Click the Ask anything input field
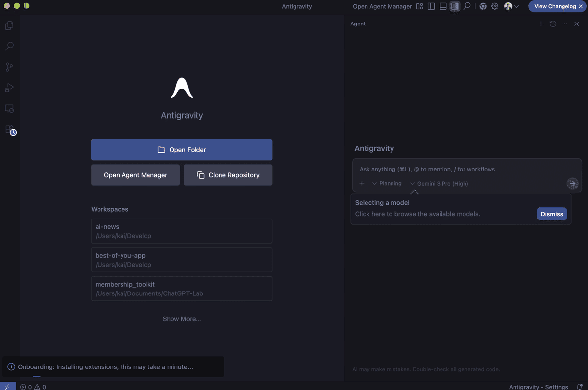588x390 pixels. coord(461,169)
